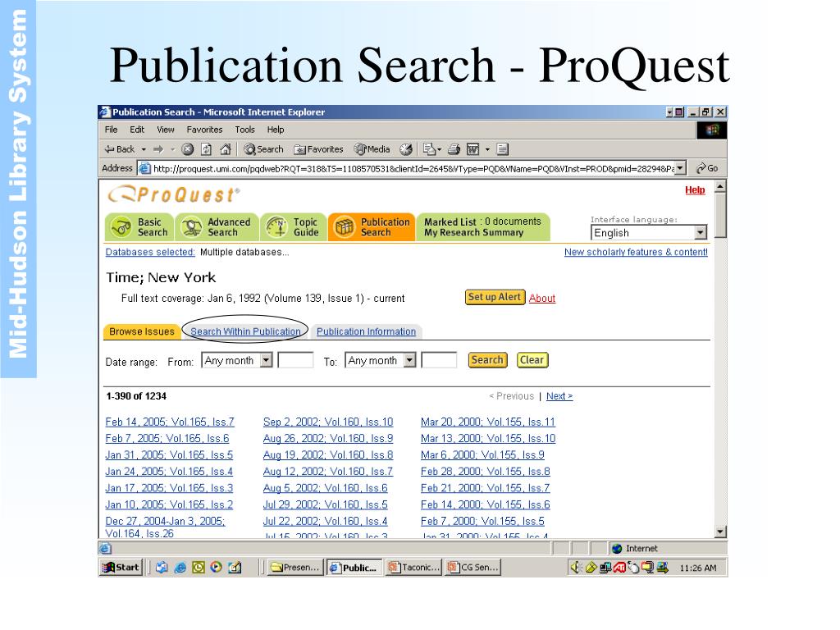Open Search Within Publication tab
Screen dimensions: 840x630
pos(245,331)
